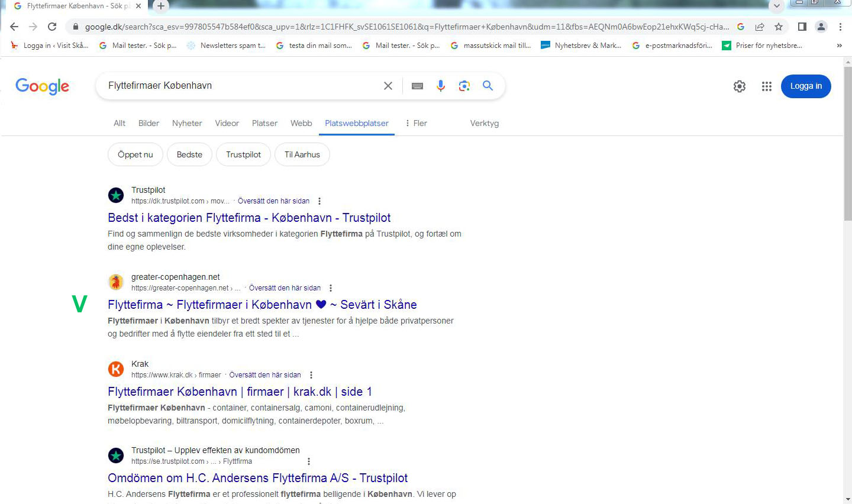
Task: Open Logga in Visit Skå bookmark
Action: (x=50, y=46)
